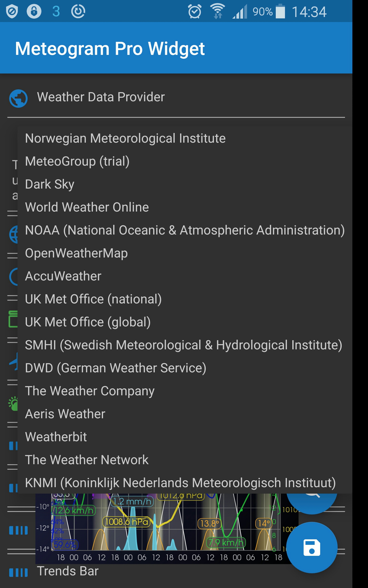The width and height of the screenshot is (368, 588).
Task: Tap the alarm clock status icon
Action: point(195,12)
